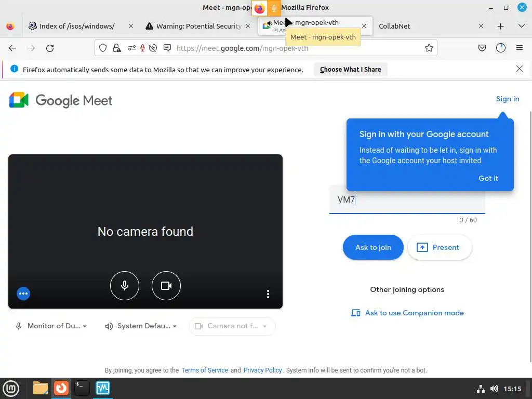Click Ask to use Companion mode
This screenshot has width=532, height=399.
point(407,313)
